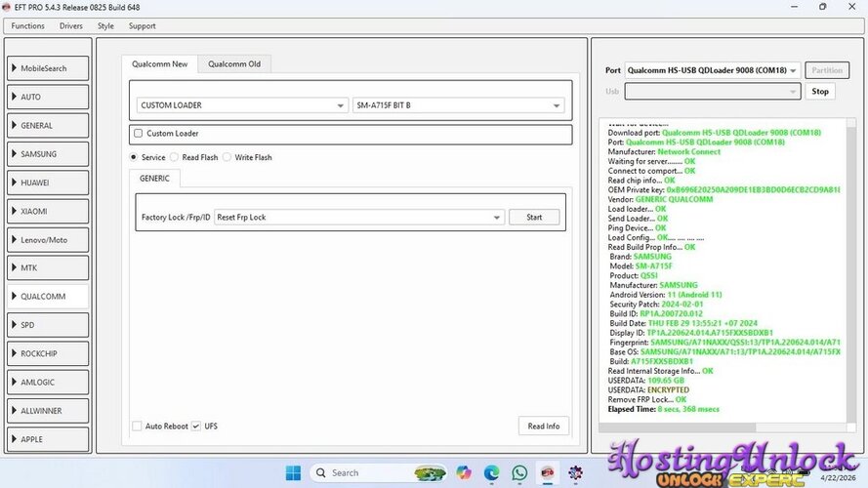The width and height of the screenshot is (868, 488).
Task: Open the CUSTOM LOADER dropdown
Action: (242, 105)
